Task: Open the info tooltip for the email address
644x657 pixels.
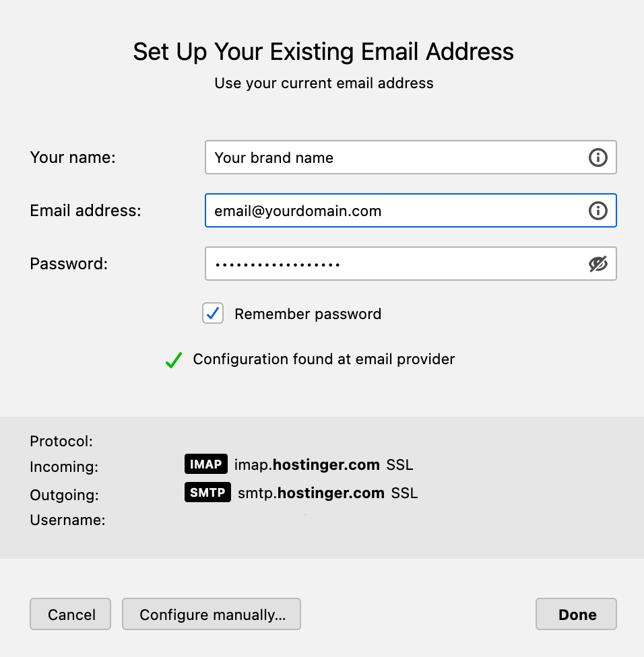Action: point(598,211)
